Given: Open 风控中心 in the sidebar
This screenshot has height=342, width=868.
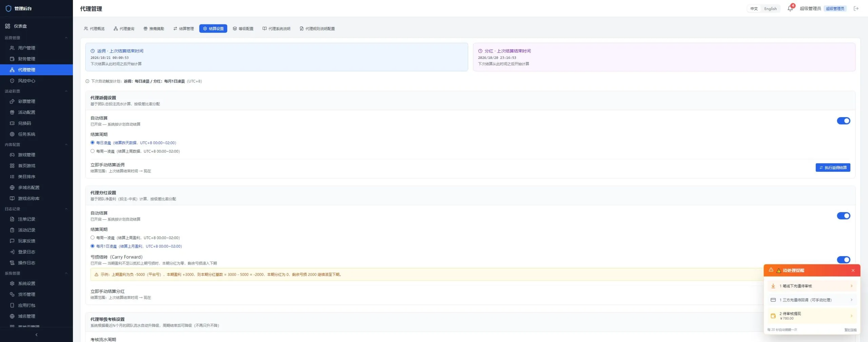Looking at the screenshot, I should tap(36, 81).
